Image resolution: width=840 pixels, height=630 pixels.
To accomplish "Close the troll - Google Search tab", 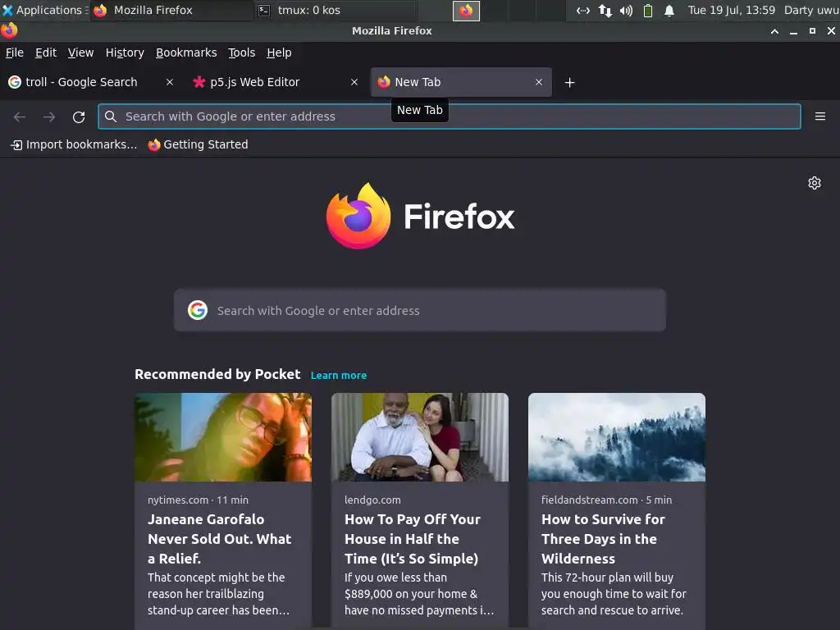I will [x=170, y=82].
